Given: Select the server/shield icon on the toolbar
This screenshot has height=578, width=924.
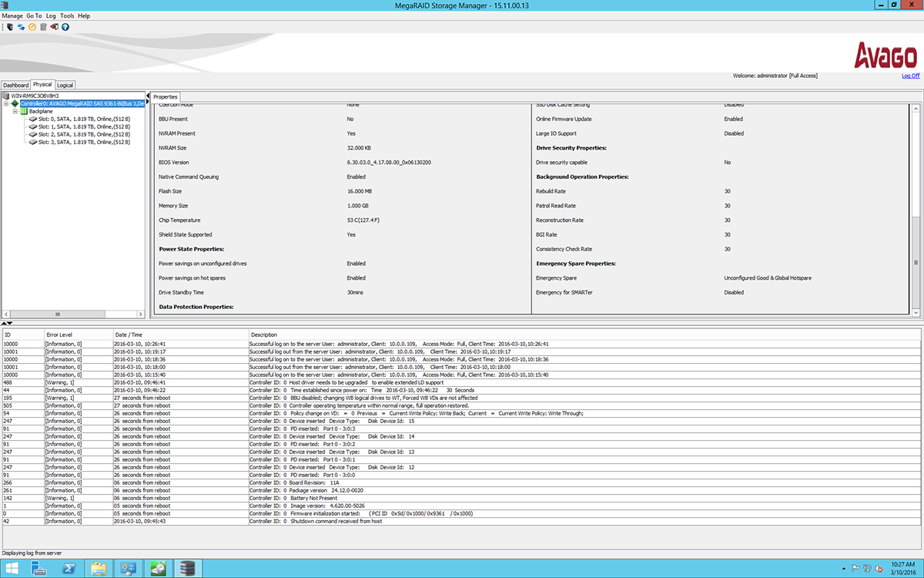Looking at the screenshot, I should pos(10,27).
